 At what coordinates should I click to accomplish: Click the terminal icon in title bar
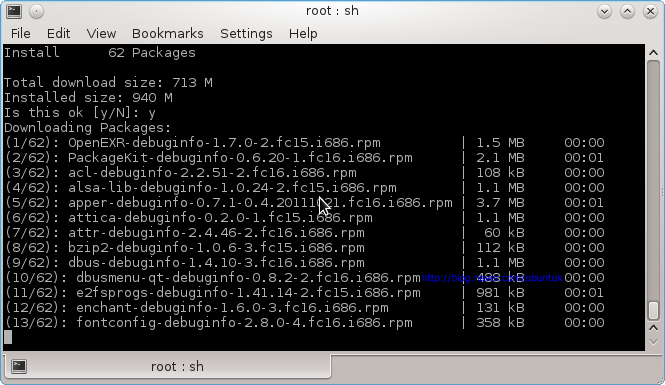(x=14, y=11)
